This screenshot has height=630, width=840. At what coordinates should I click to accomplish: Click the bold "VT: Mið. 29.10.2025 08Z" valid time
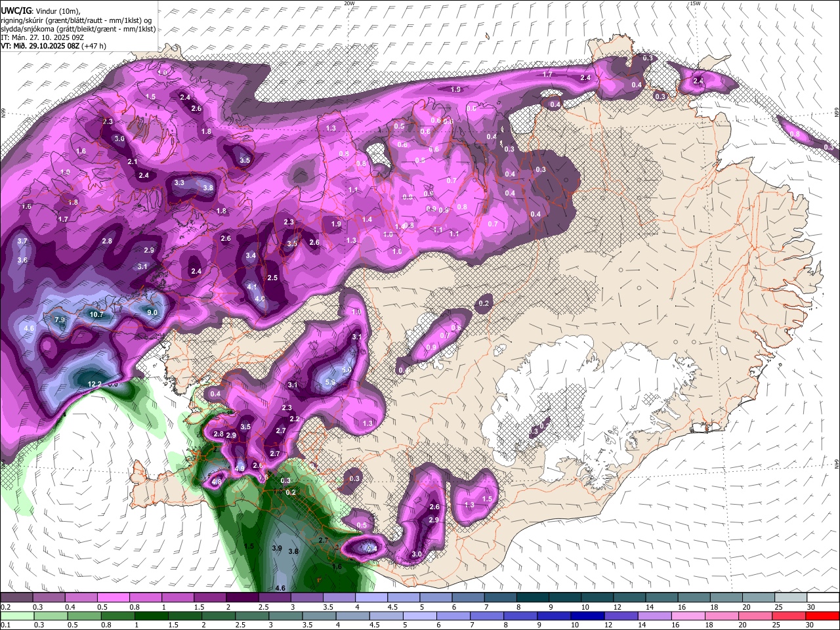click(x=39, y=46)
